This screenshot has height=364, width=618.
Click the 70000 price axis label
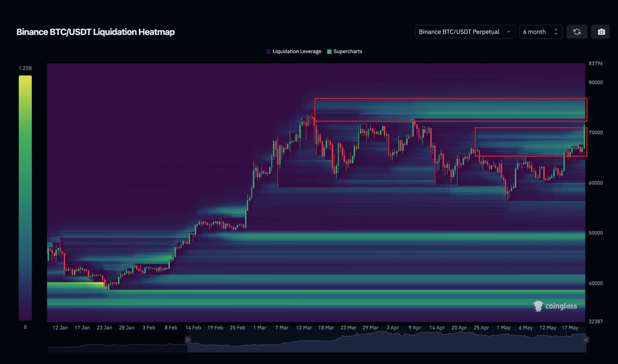(x=595, y=132)
